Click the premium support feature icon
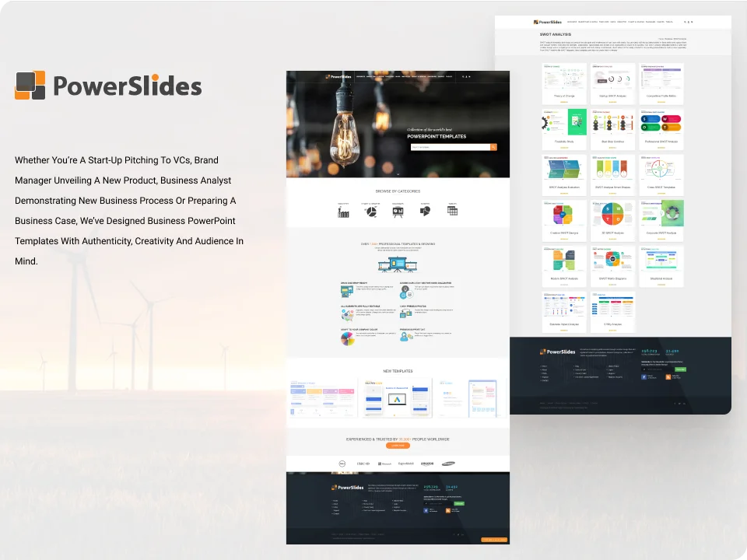The width and height of the screenshot is (747, 560). point(406,336)
